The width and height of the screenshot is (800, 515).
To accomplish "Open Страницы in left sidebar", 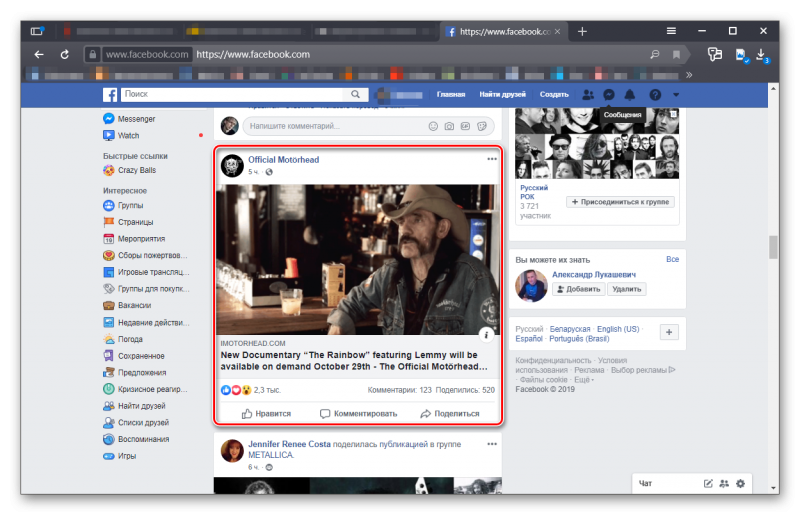I will (129, 222).
